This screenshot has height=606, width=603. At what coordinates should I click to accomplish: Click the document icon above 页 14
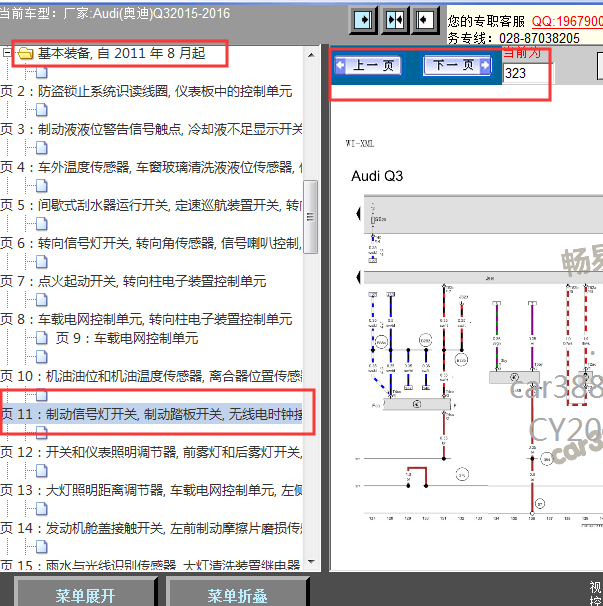[x=42, y=509]
